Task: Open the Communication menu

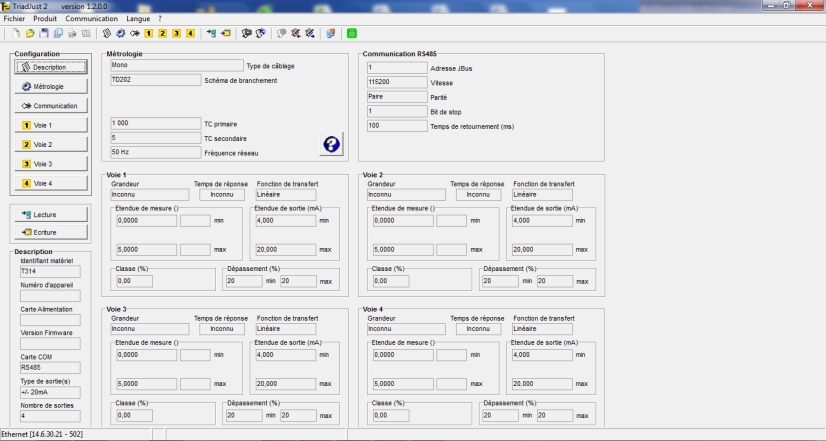Action: pyautogui.click(x=92, y=18)
